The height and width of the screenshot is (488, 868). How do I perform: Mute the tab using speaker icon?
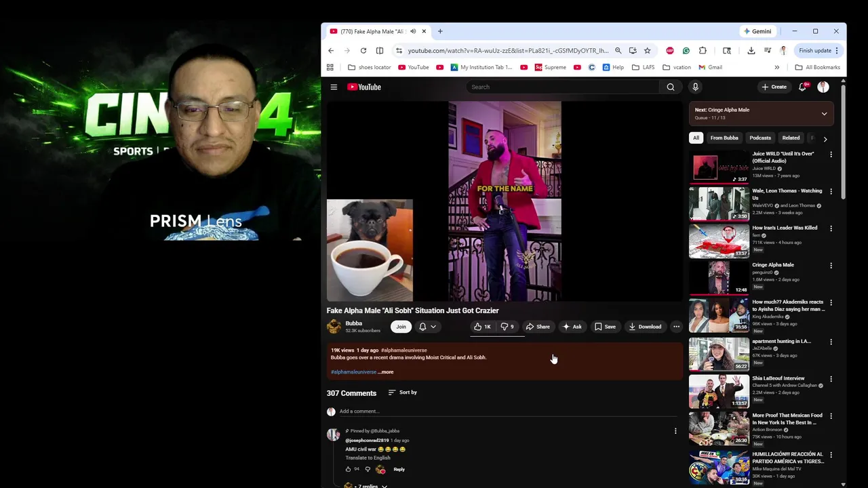[413, 31]
